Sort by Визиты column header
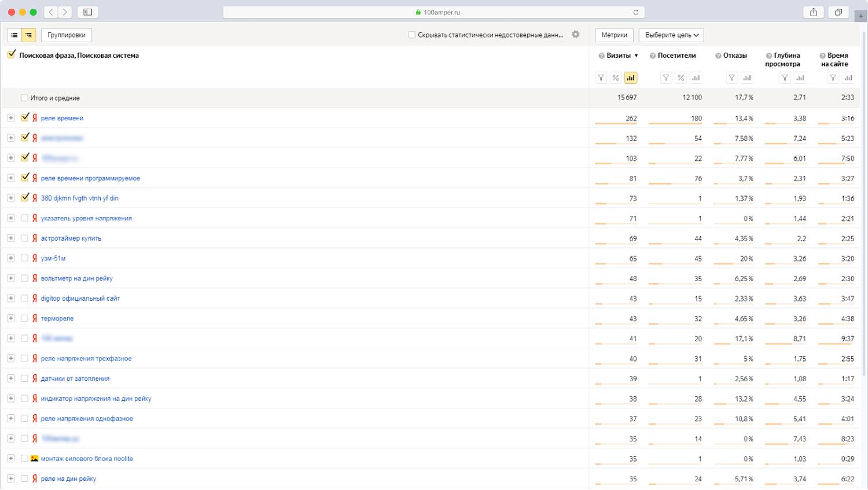The width and height of the screenshot is (868, 490). coord(619,56)
